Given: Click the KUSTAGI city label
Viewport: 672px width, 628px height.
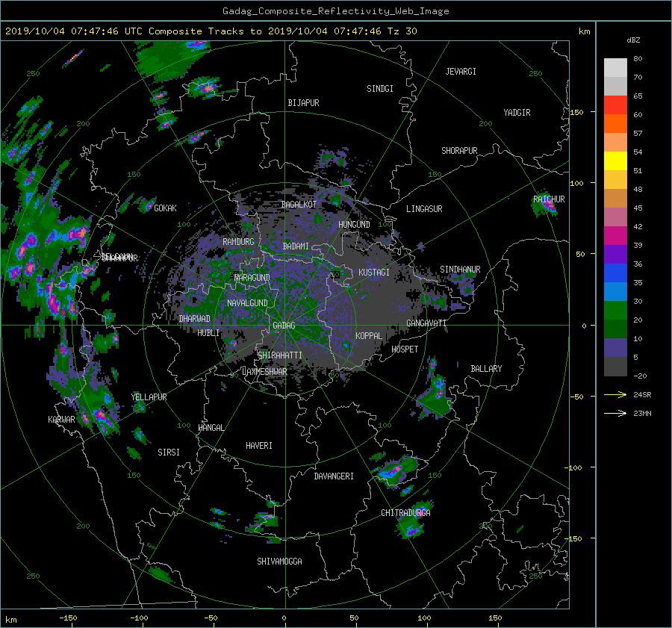Looking at the screenshot, I should point(374,273).
